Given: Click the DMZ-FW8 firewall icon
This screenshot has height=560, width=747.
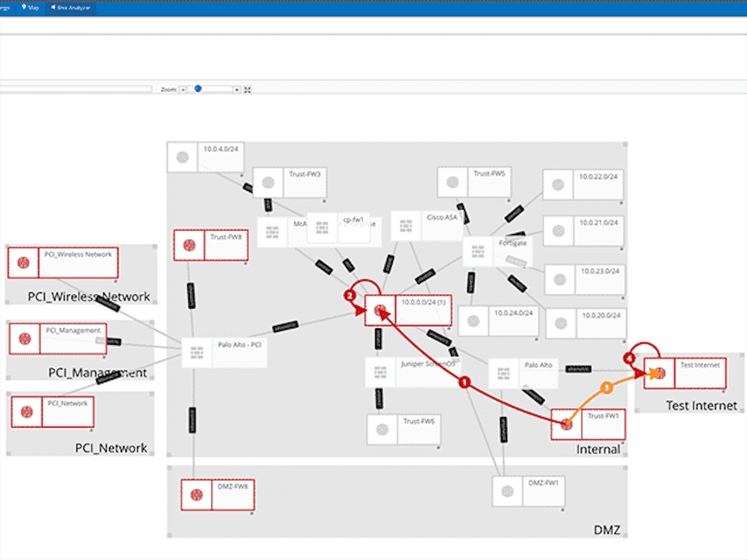Looking at the screenshot, I should point(196,494).
